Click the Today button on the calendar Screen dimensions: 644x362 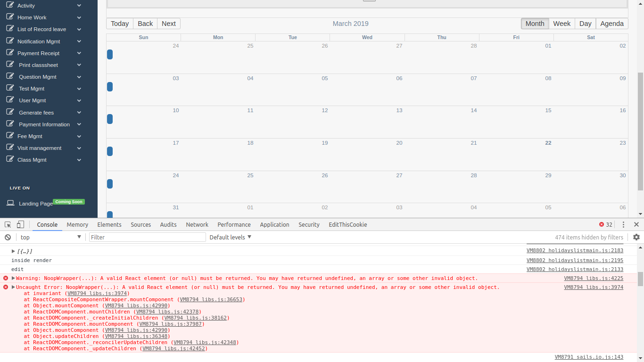[119, 23]
